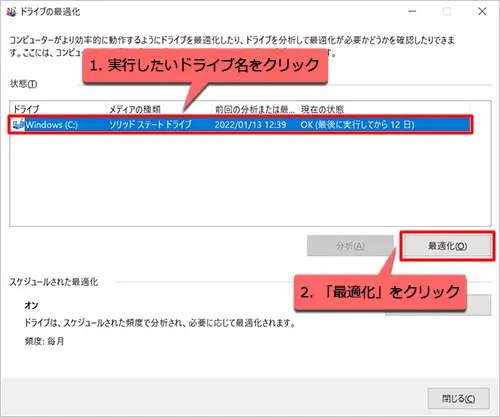The width and height of the screenshot is (500, 417).
Task: Click the Windows (C:) drive icon
Action: point(18,125)
